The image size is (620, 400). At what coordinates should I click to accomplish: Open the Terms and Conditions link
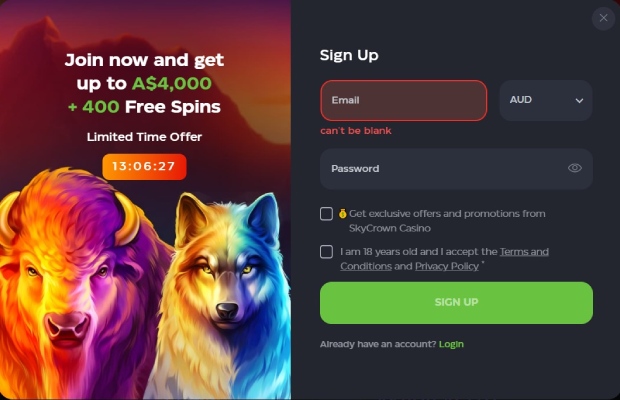[x=444, y=259]
